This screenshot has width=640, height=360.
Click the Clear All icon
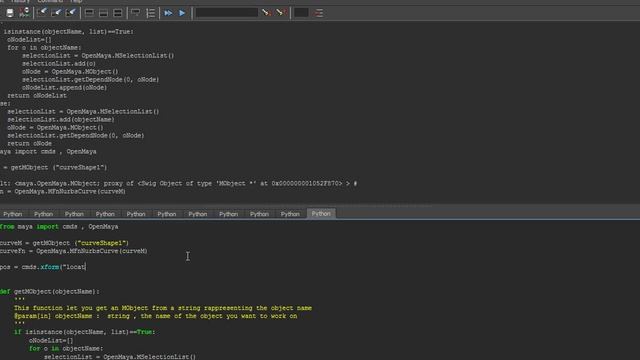click(70, 13)
